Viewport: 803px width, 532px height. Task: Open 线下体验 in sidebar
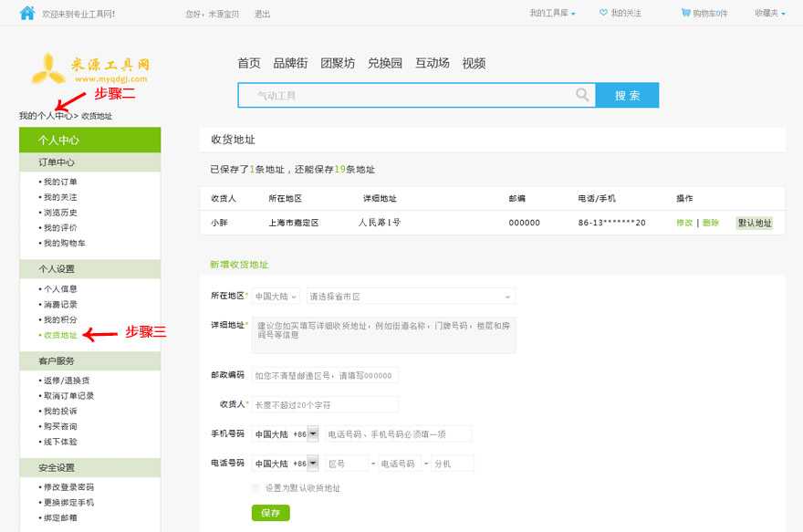tap(60, 442)
